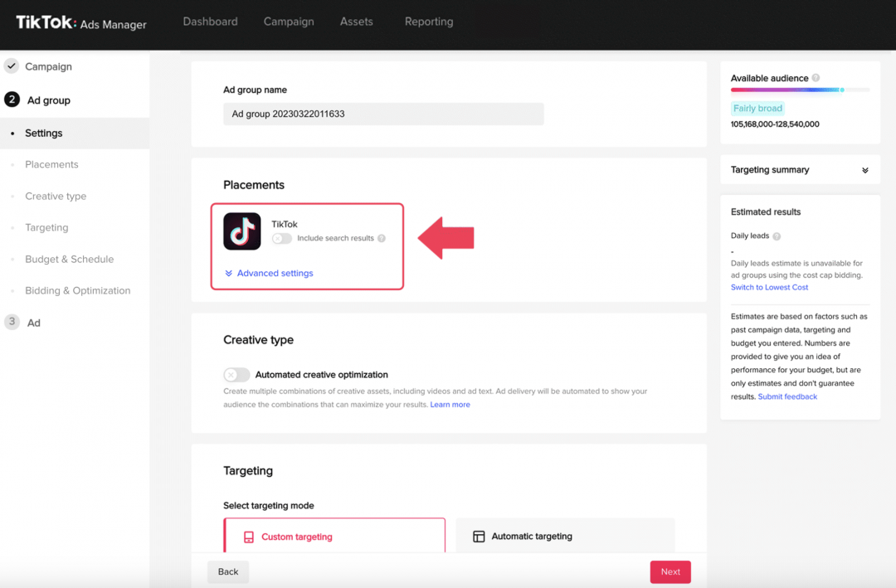Click the audience size 105,168,000-128,540,000
896x588 pixels.
(775, 124)
